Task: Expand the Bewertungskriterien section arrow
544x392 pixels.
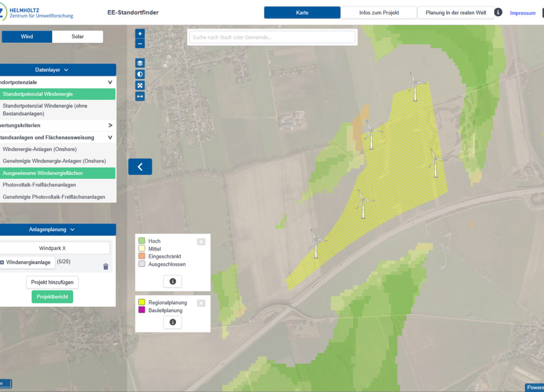Action: coord(110,125)
